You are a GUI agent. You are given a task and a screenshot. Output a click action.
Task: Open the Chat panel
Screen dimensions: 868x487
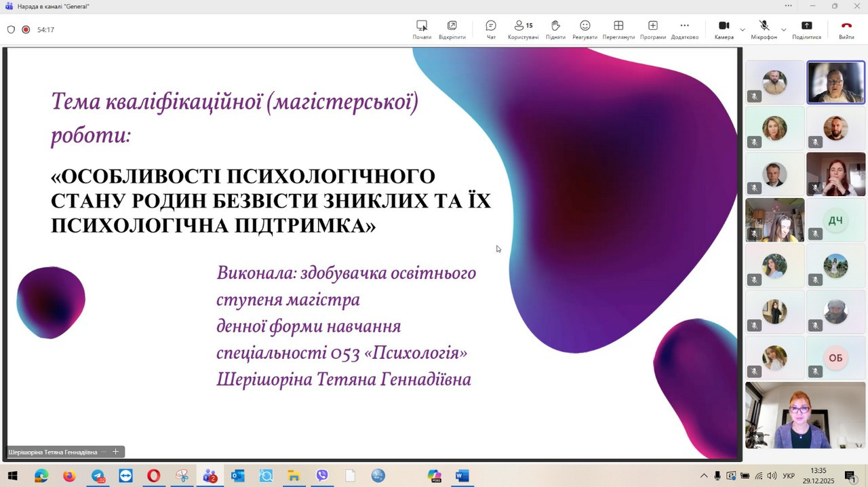pos(491,29)
